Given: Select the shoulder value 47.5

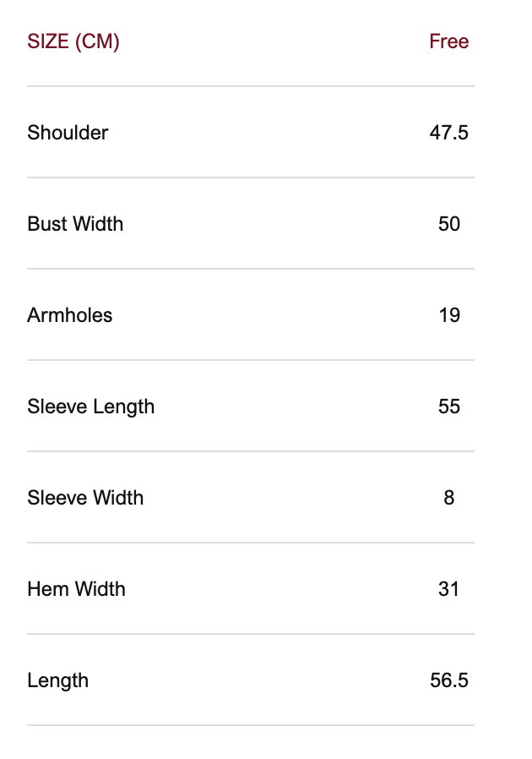Looking at the screenshot, I should (x=448, y=133).
